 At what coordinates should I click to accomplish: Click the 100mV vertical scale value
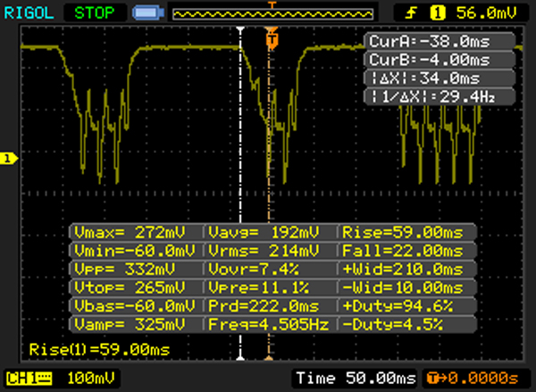(91, 379)
